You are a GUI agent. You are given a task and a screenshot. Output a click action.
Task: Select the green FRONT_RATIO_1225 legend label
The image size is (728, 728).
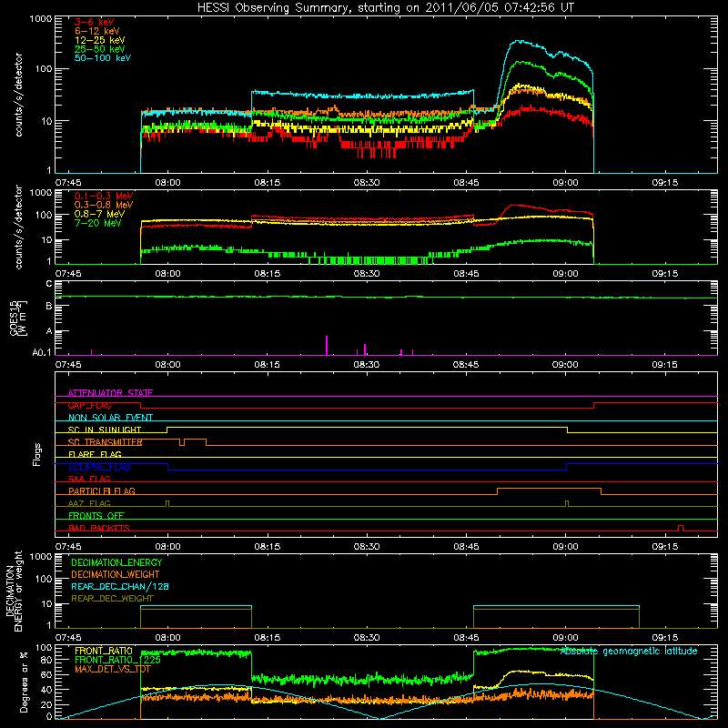pos(117,660)
